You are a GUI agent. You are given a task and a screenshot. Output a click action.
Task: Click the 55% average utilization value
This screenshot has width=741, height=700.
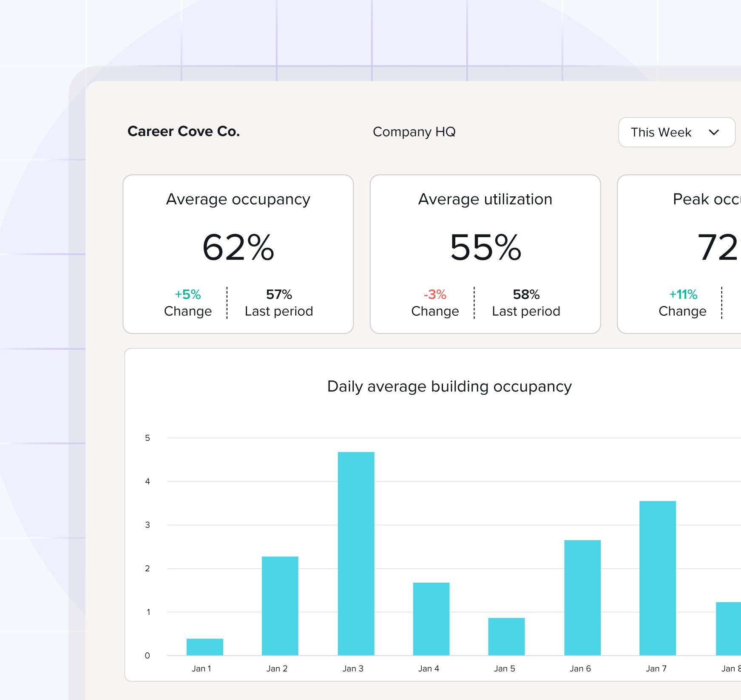click(x=485, y=247)
